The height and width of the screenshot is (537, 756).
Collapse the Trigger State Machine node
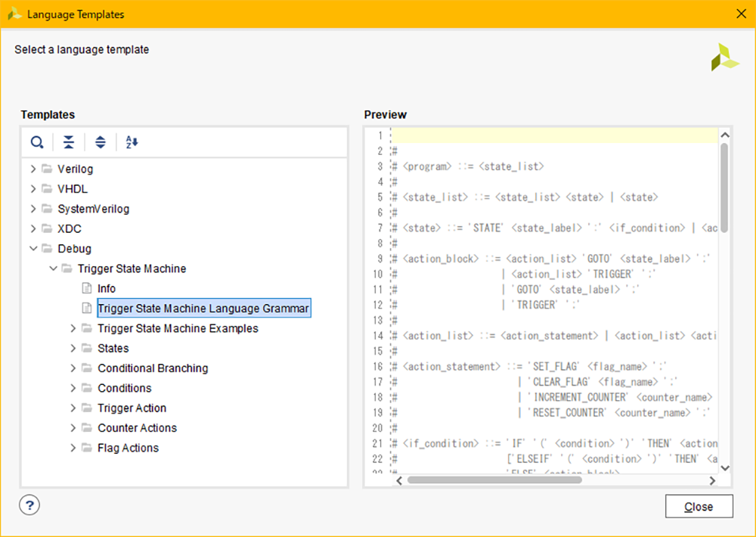point(53,268)
